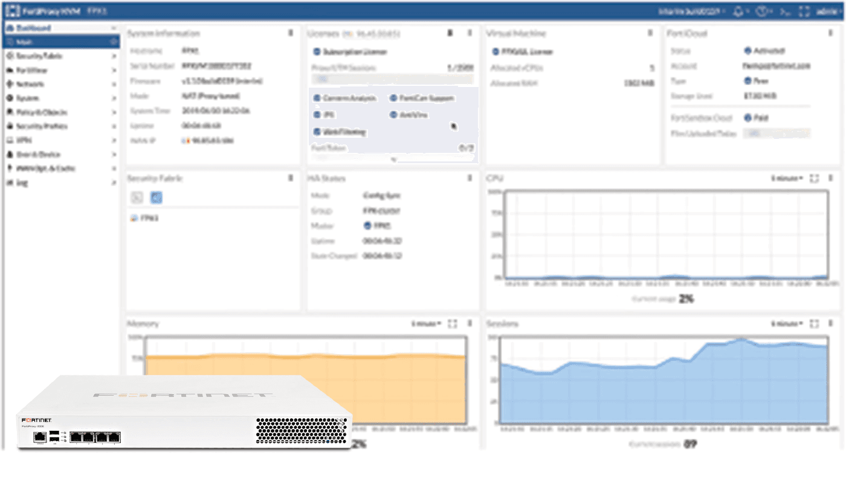Open Sessions widget options menu
Image resolution: width=846 pixels, height=504 pixels.
[830, 324]
